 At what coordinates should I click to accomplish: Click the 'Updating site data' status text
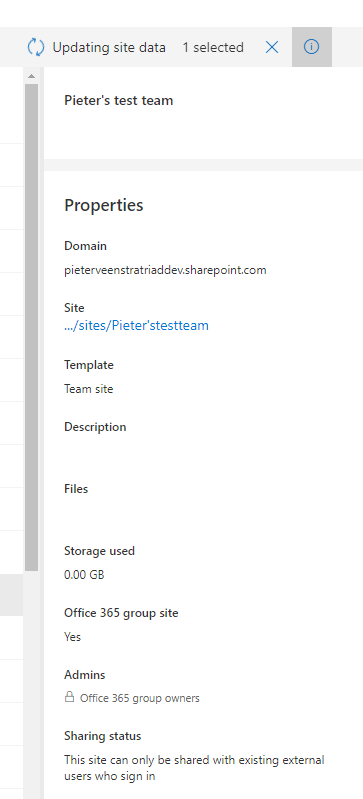click(x=109, y=47)
